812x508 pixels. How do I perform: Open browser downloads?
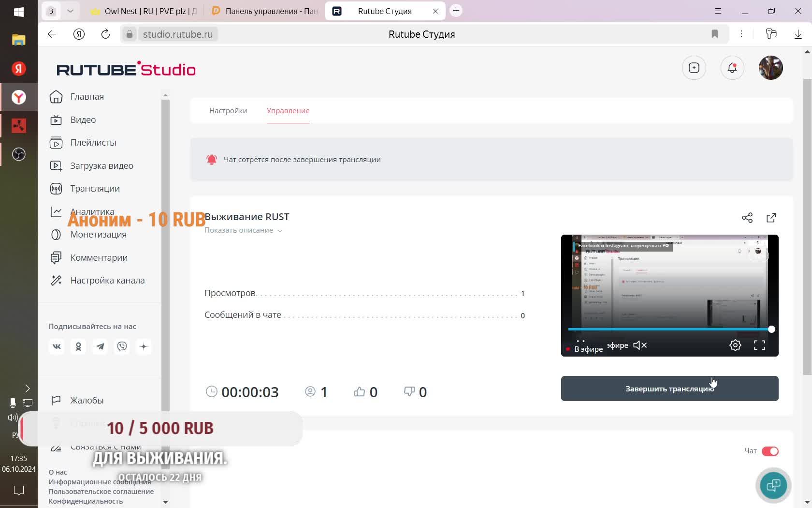(x=798, y=34)
